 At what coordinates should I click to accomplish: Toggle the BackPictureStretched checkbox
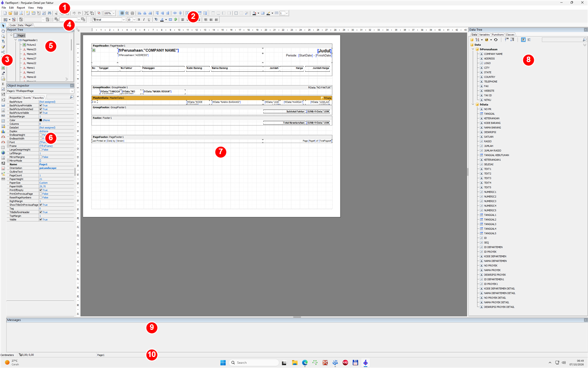pos(40,109)
